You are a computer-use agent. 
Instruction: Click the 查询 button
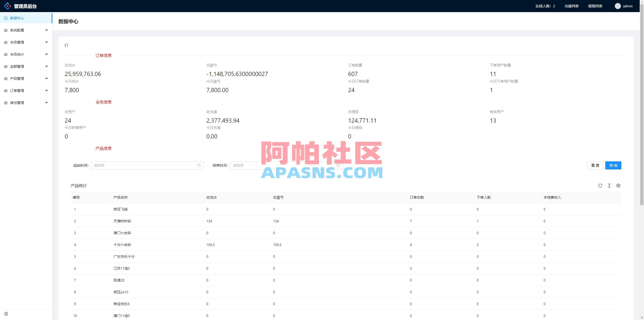613,165
